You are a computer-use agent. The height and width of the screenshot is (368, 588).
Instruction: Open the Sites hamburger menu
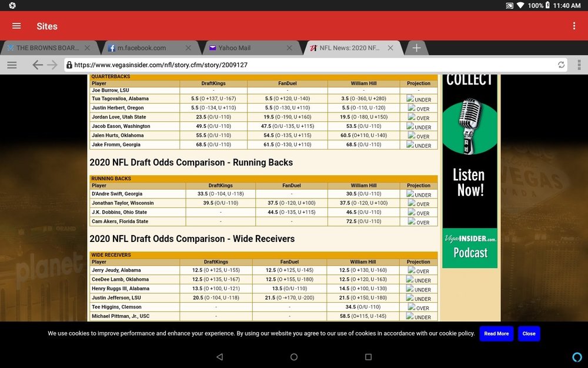click(x=16, y=26)
